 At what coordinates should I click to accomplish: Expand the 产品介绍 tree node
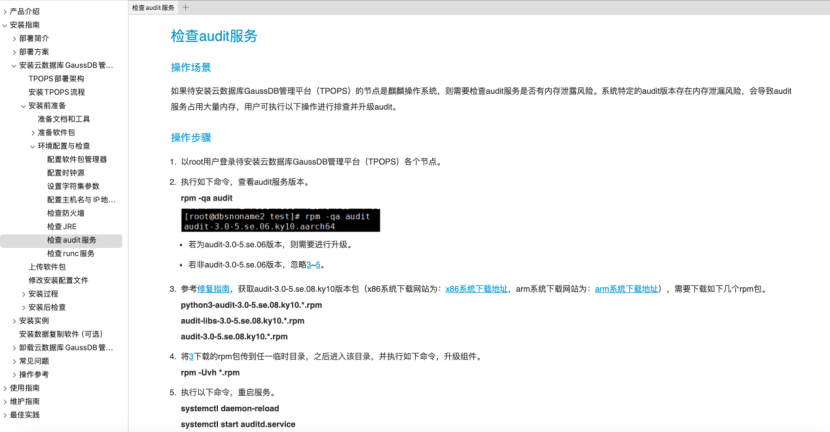pyautogui.click(x=5, y=12)
